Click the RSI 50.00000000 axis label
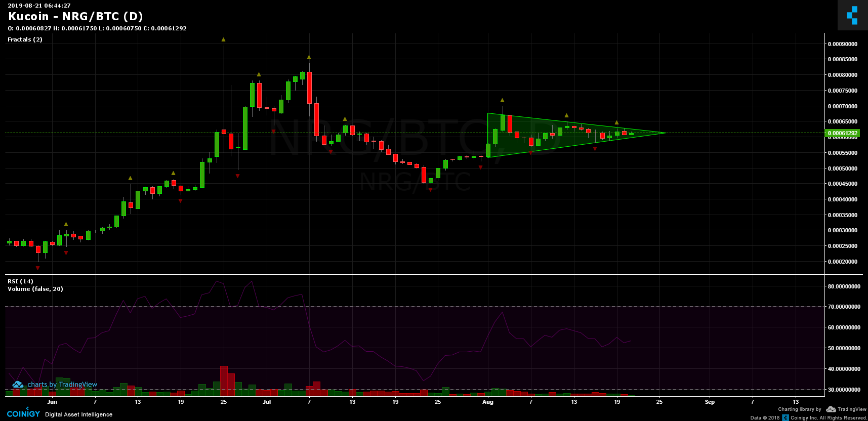Screen dimensions: 868x421 844,348
